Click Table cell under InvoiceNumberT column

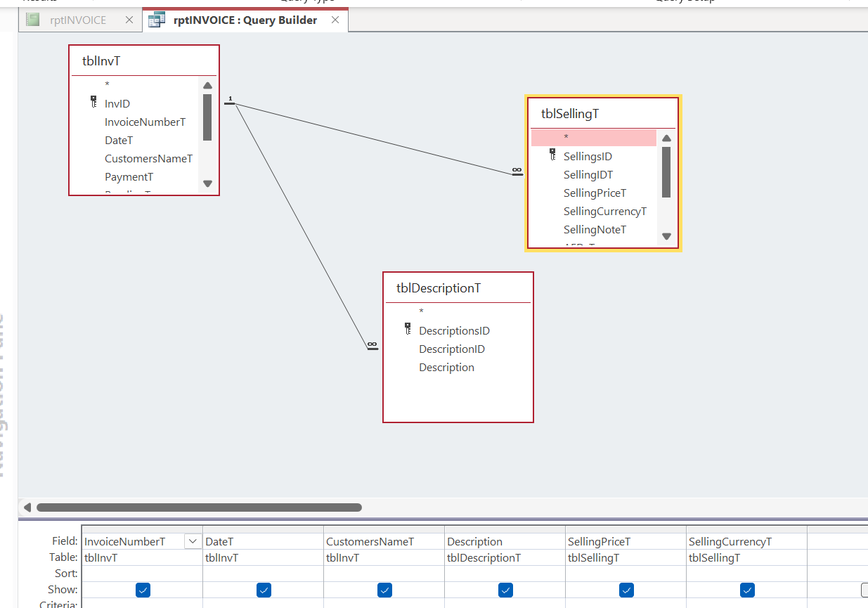[x=142, y=557]
